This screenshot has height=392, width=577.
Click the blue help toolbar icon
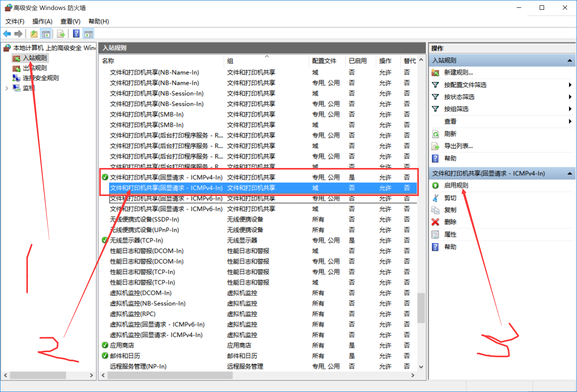[76, 34]
